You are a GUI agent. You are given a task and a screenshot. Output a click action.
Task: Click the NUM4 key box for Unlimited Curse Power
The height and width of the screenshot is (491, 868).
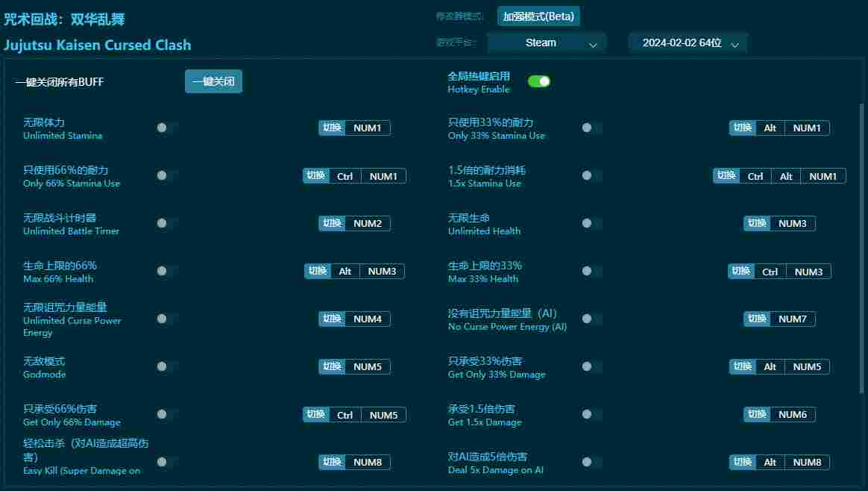(x=368, y=319)
